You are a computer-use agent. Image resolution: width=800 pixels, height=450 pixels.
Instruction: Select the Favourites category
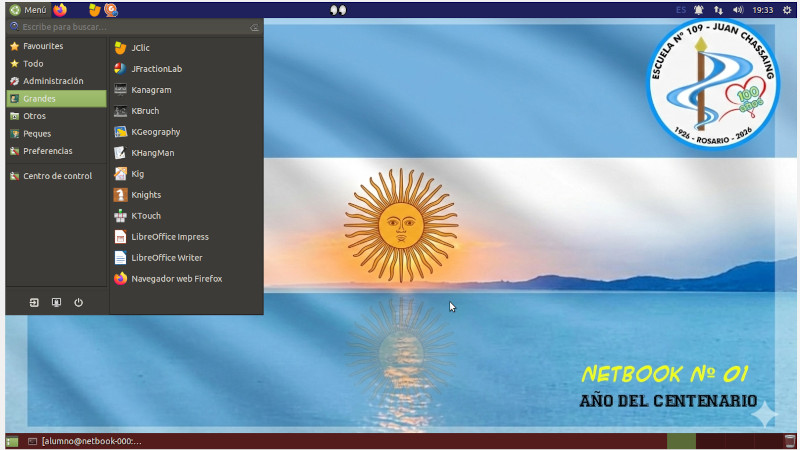[x=43, y=46]
